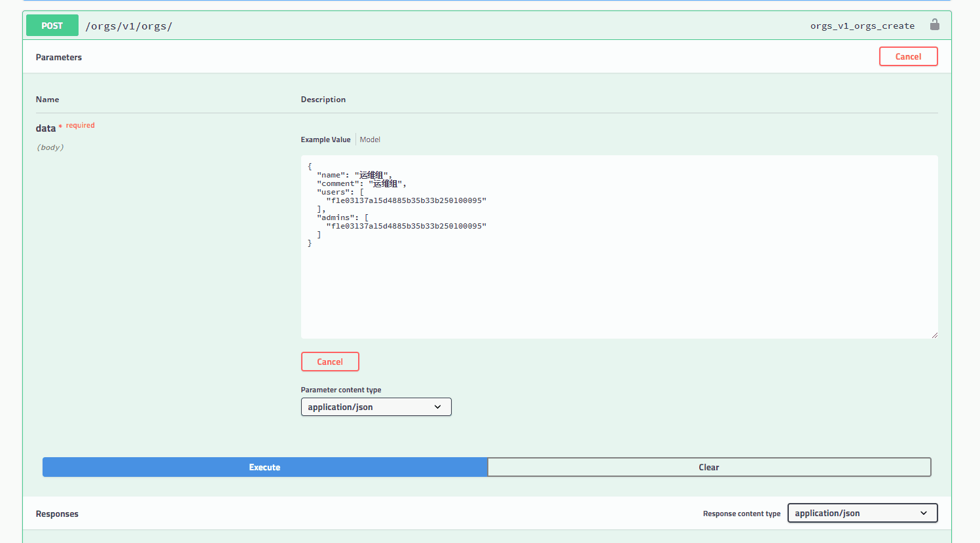Image resolution: width=980 pixels, height=543 pixels.
Task: Click the textarea resize handle at bottom-right
Action: [934, 334]
